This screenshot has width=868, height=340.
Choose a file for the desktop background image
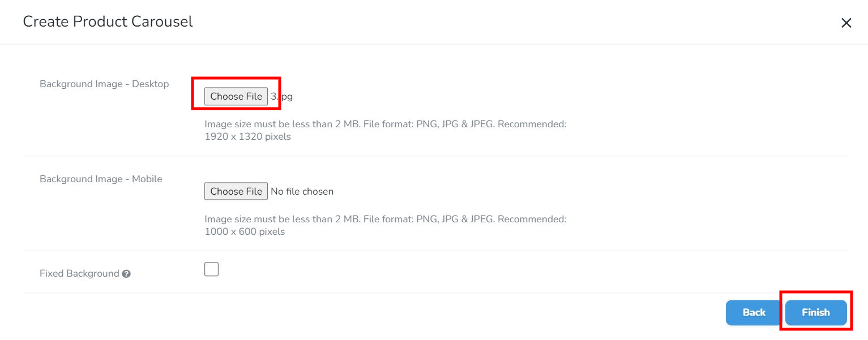236,96
